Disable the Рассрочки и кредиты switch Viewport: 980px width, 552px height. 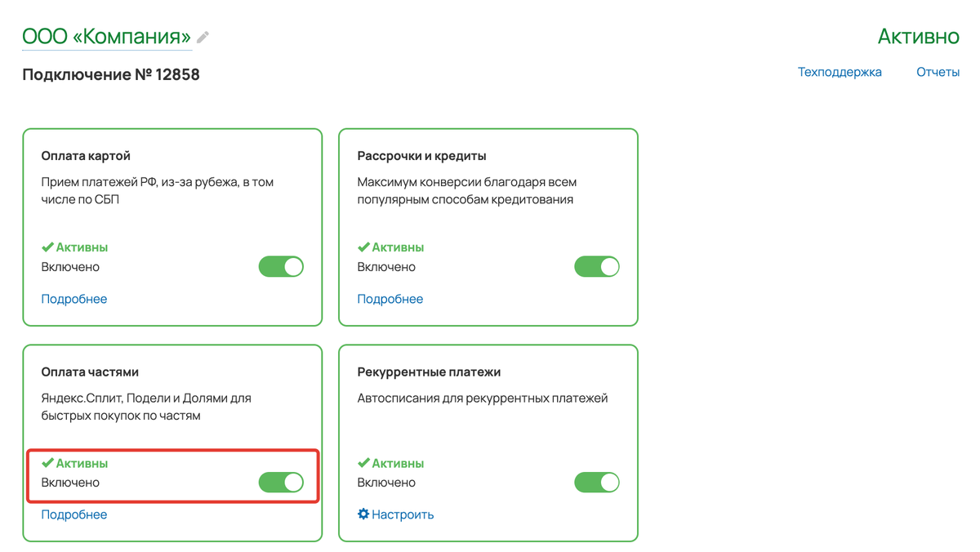[x=597, y=267]
